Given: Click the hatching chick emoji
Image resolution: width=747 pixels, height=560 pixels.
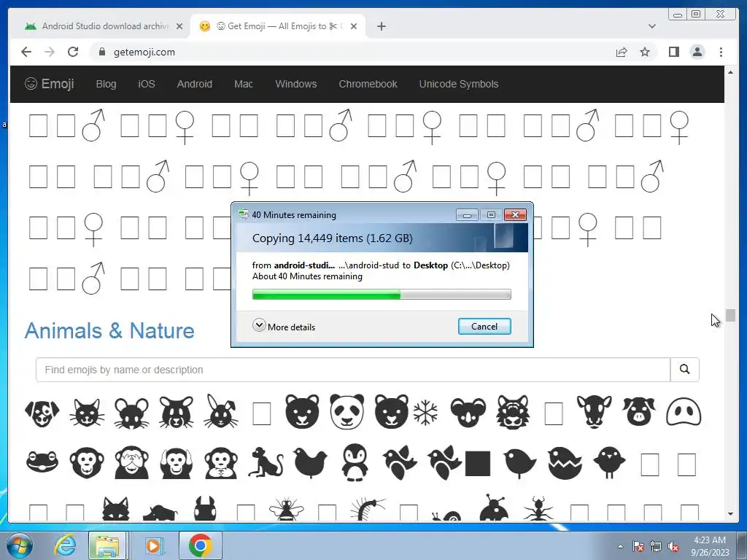Looking at the screenshot, I should tap(565, 462).
